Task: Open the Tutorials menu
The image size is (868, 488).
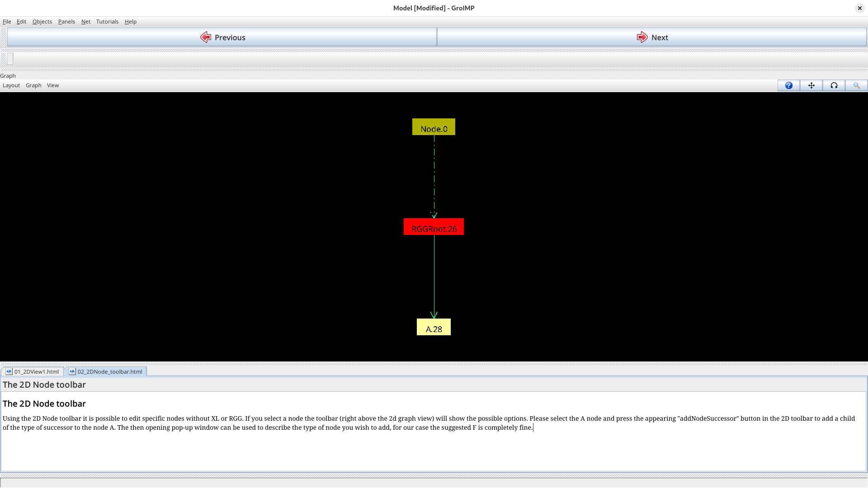Action: tap(107, 22)
